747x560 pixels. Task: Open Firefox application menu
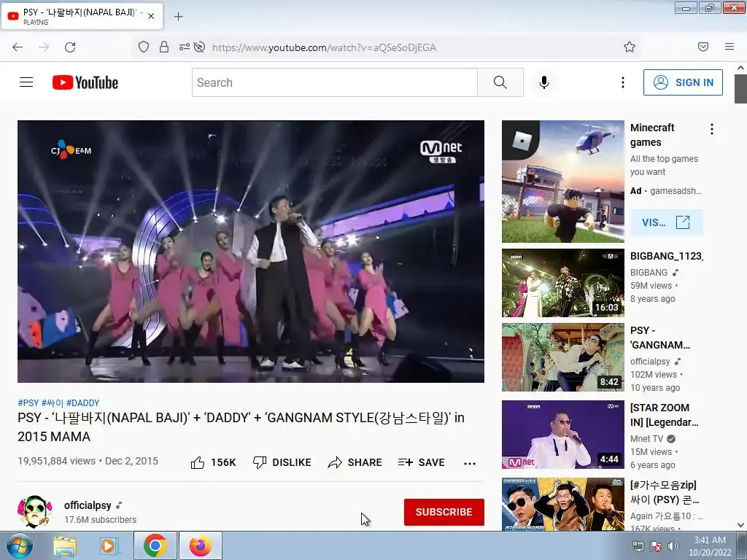pos(729,47)
